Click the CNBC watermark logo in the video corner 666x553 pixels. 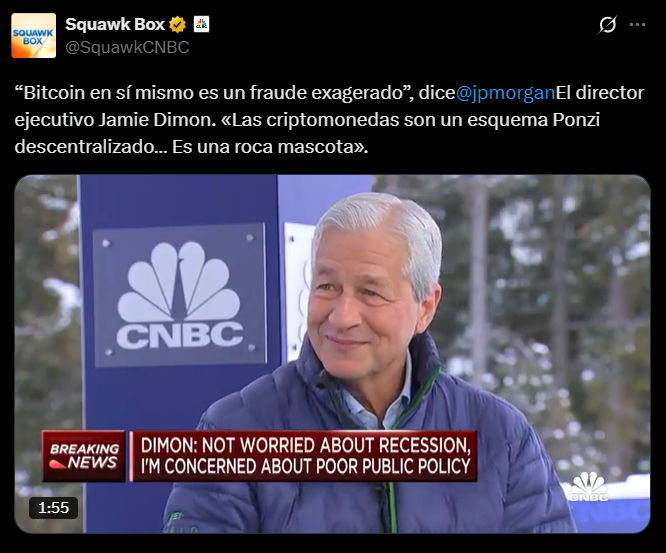[589, 487]
